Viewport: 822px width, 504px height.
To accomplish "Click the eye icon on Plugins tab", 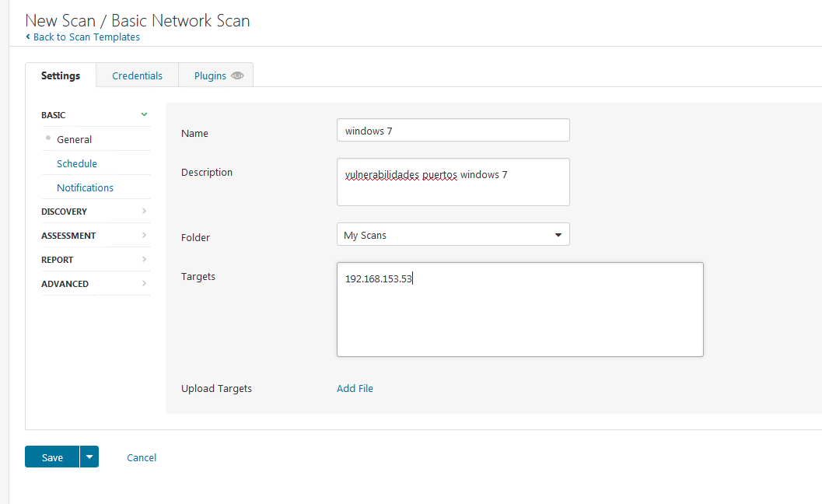I will point(238,75).
